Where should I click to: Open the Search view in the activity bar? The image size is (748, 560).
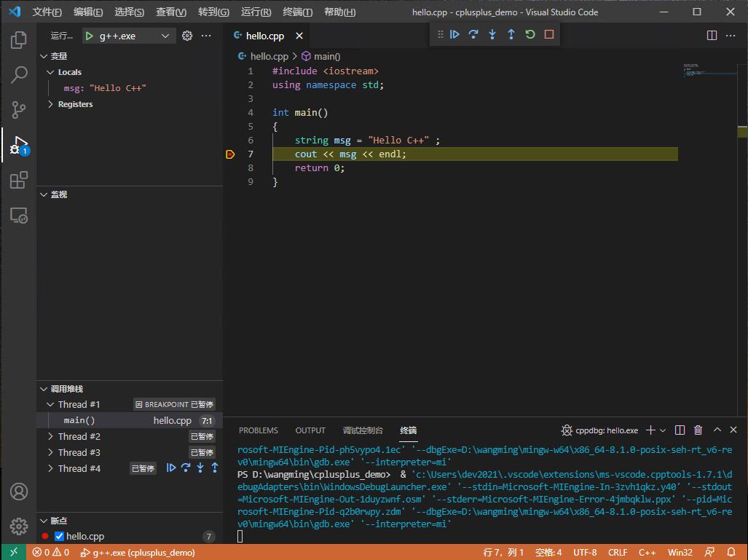pos(18,75)
